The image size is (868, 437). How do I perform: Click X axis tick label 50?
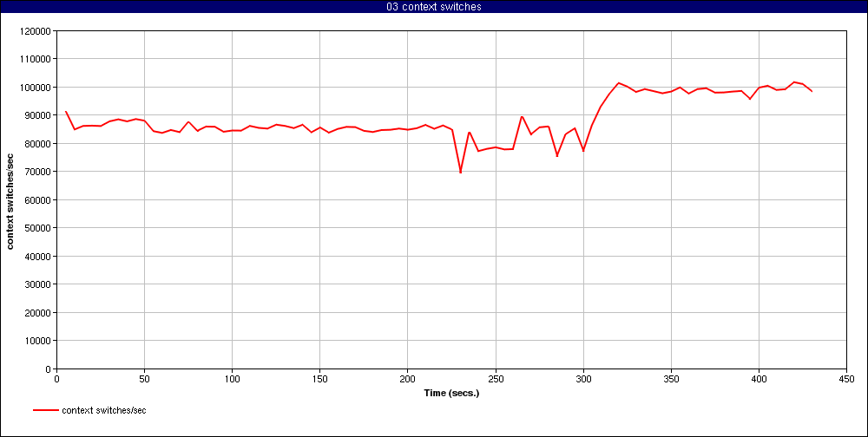(144, 380)
